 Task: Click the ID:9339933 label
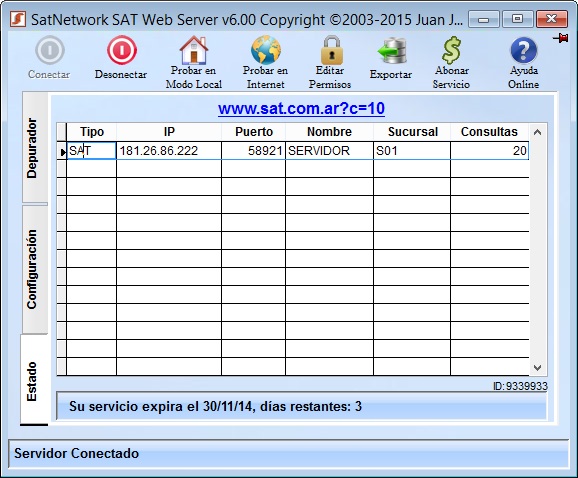tap(520, 386)
